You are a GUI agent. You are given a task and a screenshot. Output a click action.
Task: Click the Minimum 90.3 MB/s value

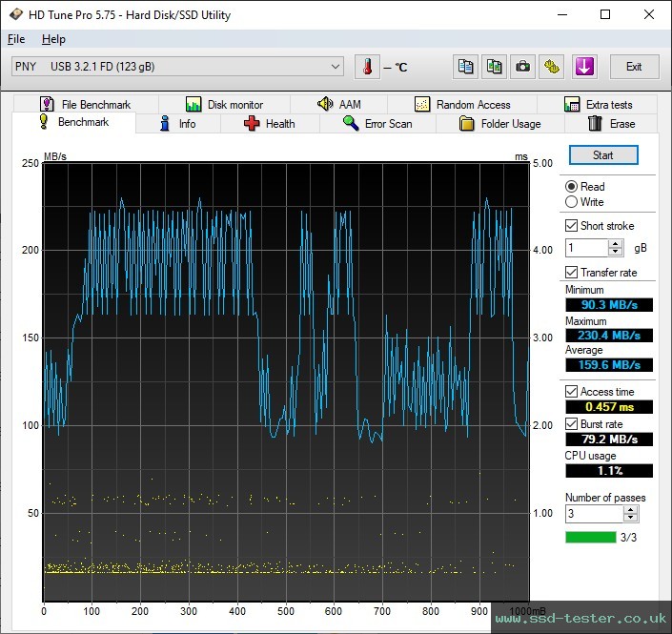tap(609, 305)
